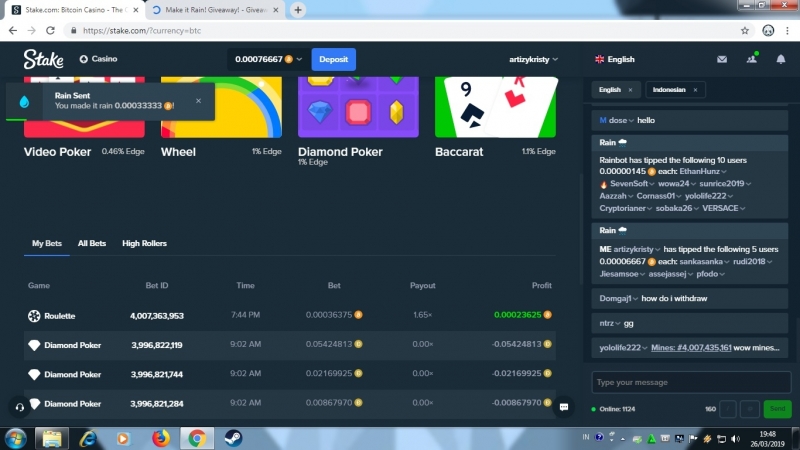Open the Mines #4,007,435,161 bet link
Image resolution: width=800 pixels, height=450 pixels.
click(691, 348)
